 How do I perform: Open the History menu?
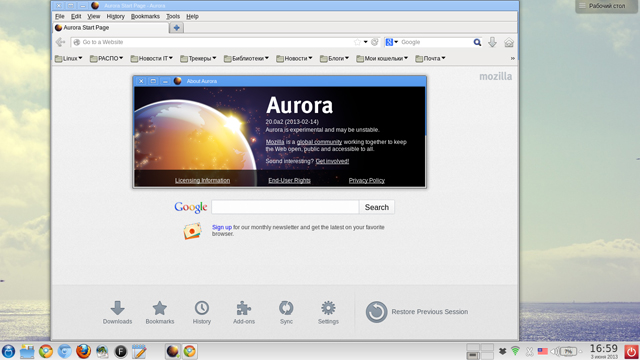[x=116, y=16]
